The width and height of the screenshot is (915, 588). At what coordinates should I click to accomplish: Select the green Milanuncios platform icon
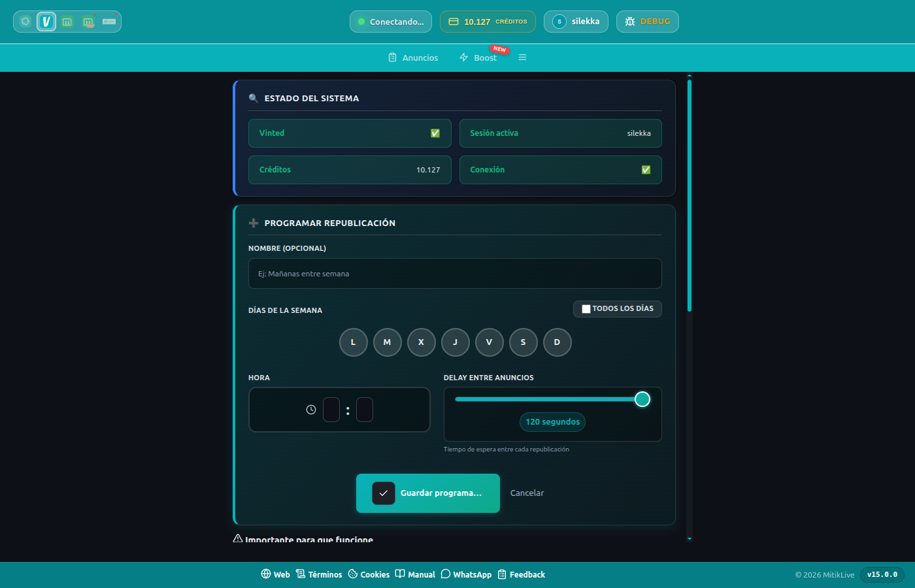[x=67, y=22]
